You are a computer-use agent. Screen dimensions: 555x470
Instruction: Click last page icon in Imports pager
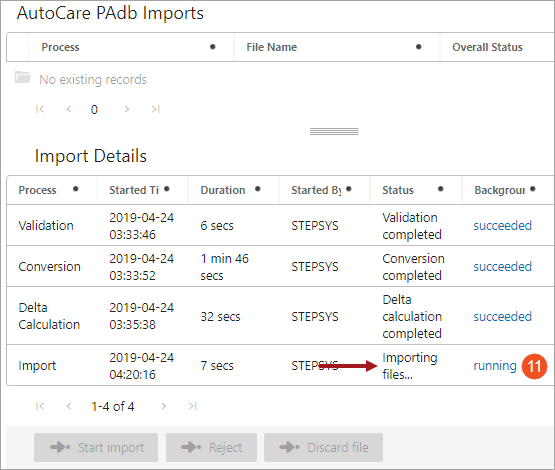(156, 109)
